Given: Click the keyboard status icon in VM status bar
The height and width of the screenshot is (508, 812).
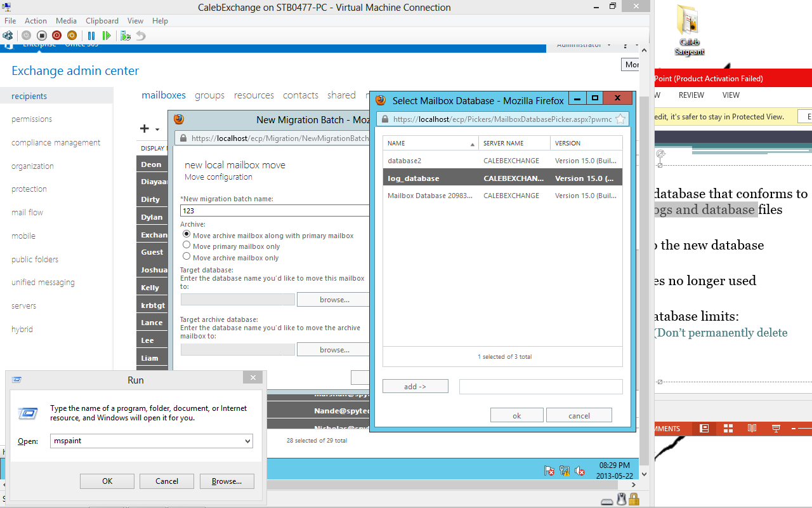Looking at the screenshot, I should (607, 501).
